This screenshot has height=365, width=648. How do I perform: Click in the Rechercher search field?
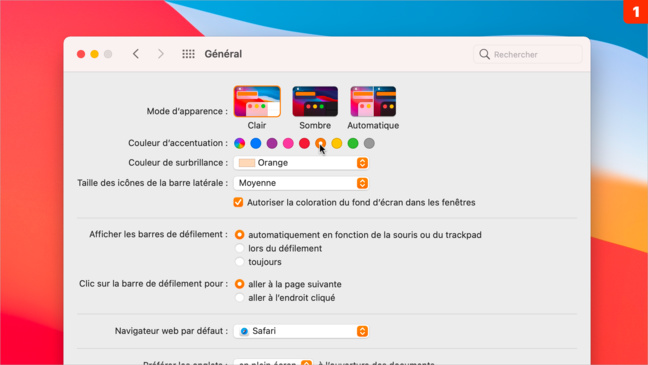pos(528,54)
